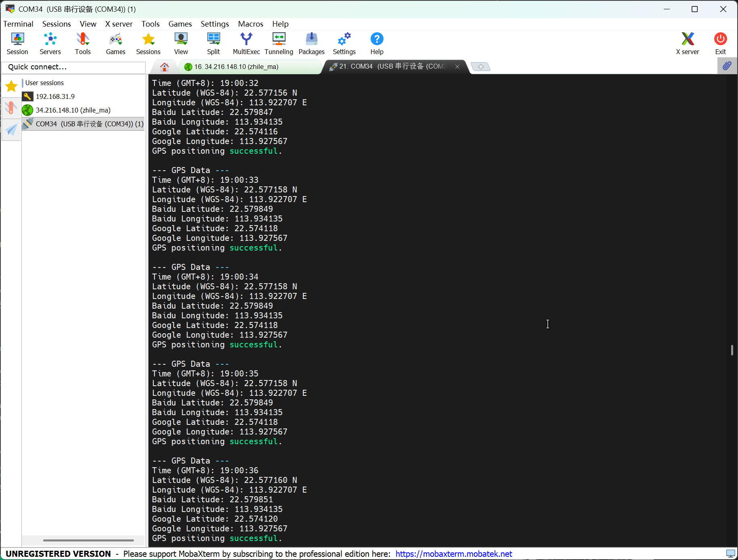
Task: Open the View toolbar icon
Action: pyautogui.click(x=181, y=44)
